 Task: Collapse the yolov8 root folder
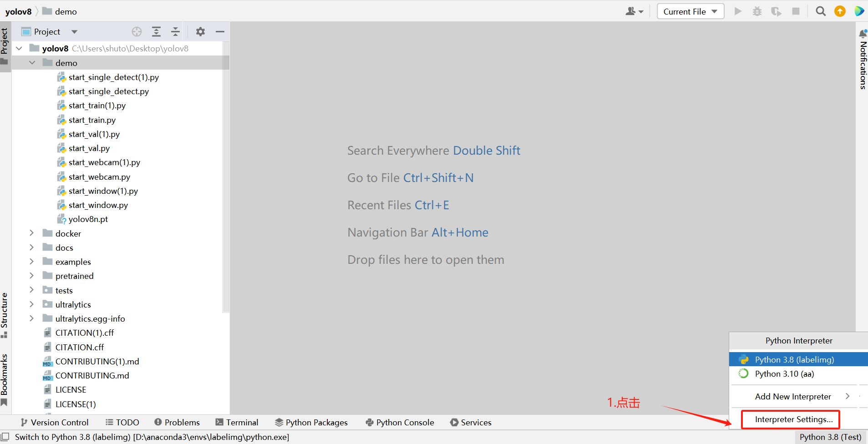19,48
